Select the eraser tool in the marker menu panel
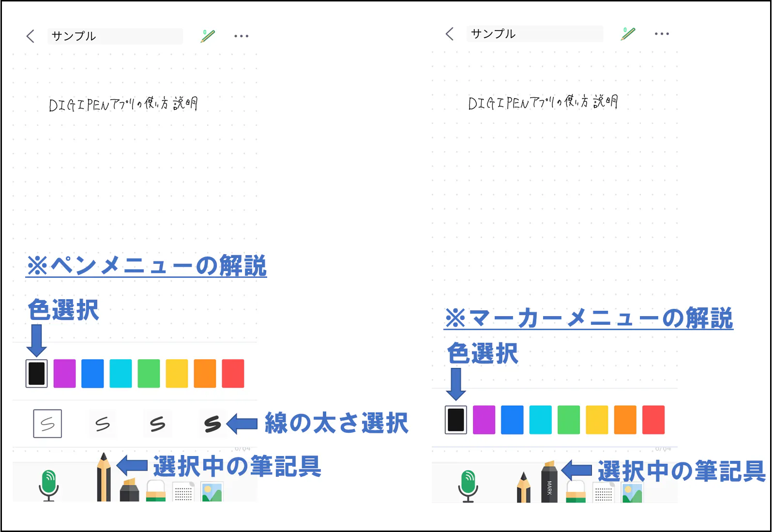This screenshot has width=773, height=532. [576, 492]
